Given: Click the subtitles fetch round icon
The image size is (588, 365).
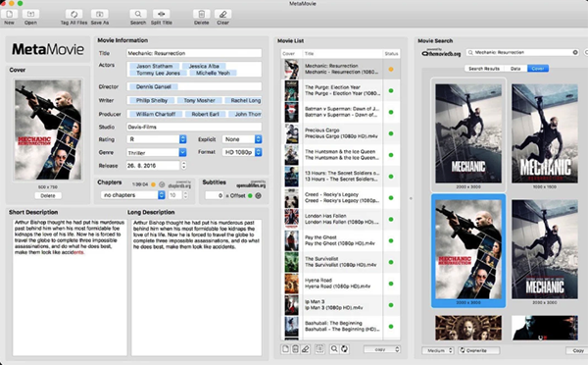Looking at the screenshot, I should (x=259, y=195).
